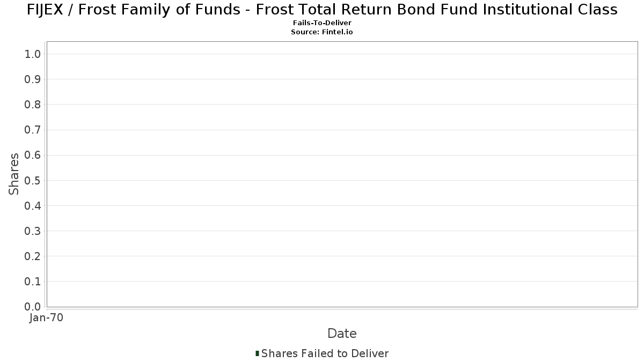Click the 0.3 y-axis tick label
Image resolution: width=644 pixels, height=362 pixels.
[33, 231]
